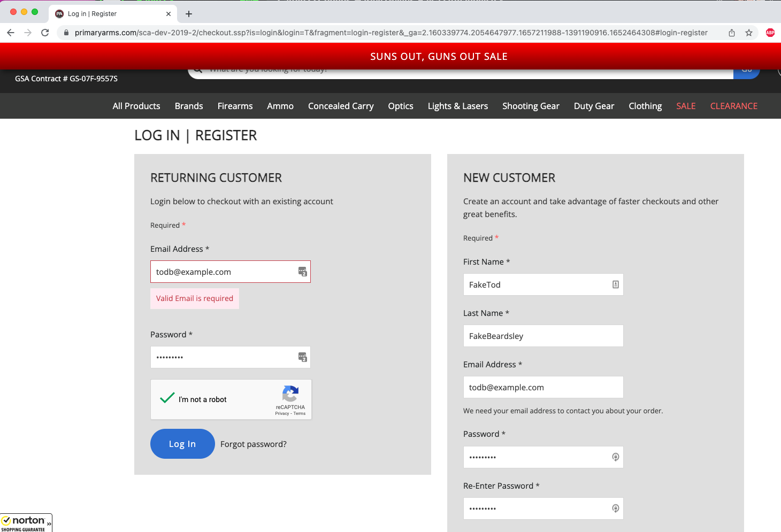Image resolution: width=781 pixels, height=532 pixels.
Task: Open the Concealed Carry category
Action: coord(340,106)
